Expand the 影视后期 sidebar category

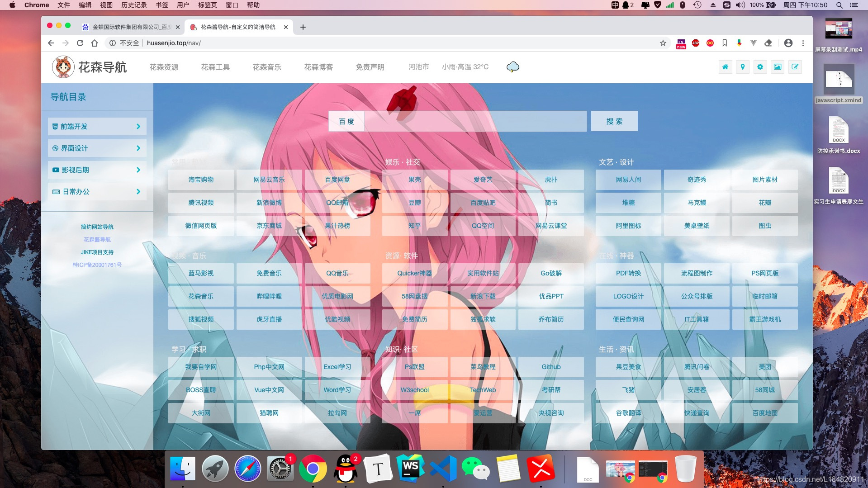(97, 170)
